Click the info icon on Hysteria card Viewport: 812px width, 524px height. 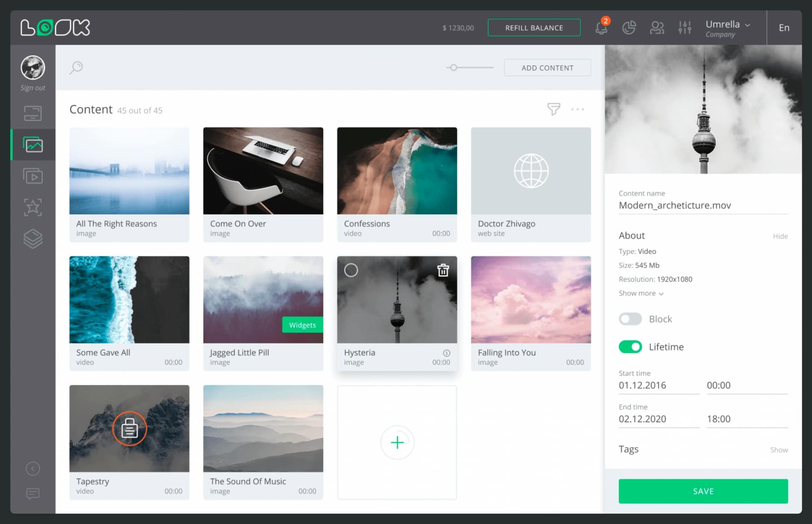[446, 353]
